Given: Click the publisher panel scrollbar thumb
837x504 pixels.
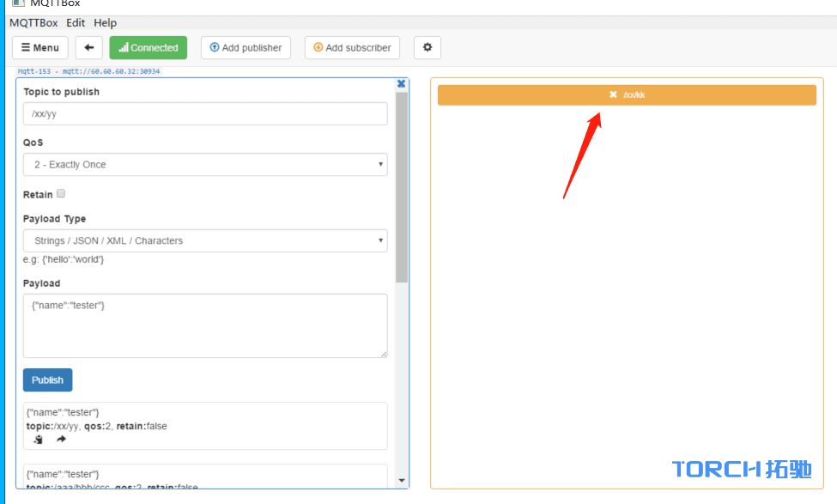Looking at the screenshot, I should coord(402,187).
